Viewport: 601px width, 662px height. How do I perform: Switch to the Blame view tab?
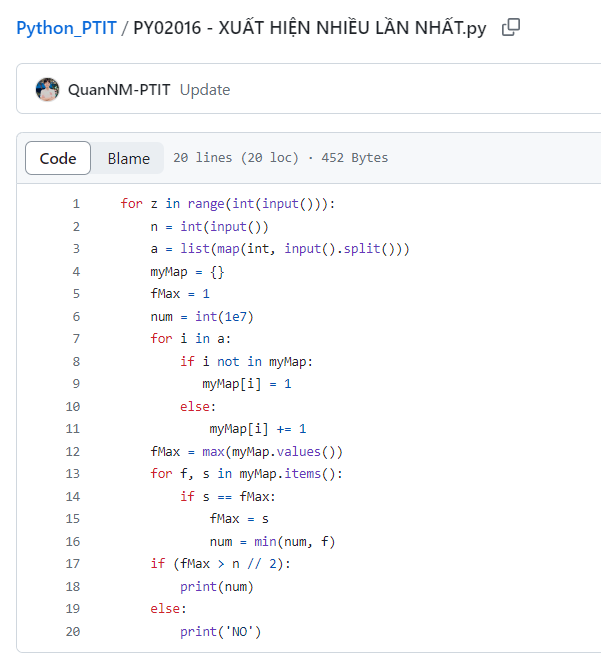click(x=128, y=158)
